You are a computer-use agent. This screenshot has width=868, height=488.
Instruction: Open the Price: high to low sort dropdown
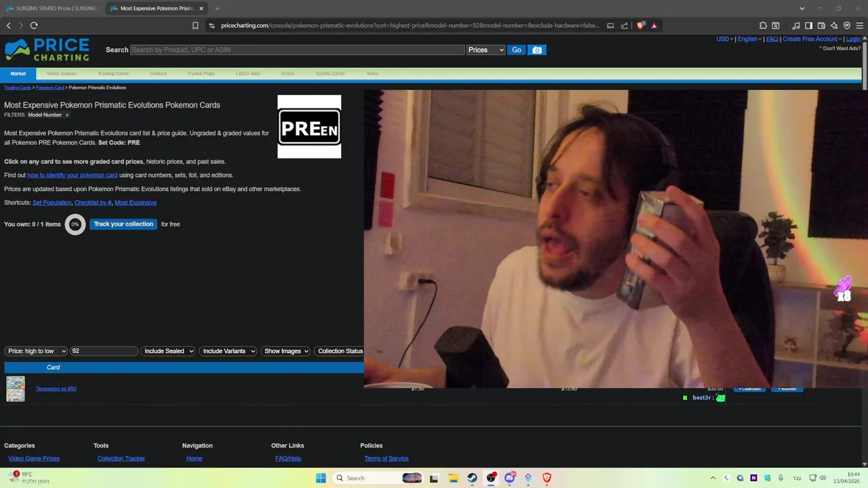pos(36,351)
